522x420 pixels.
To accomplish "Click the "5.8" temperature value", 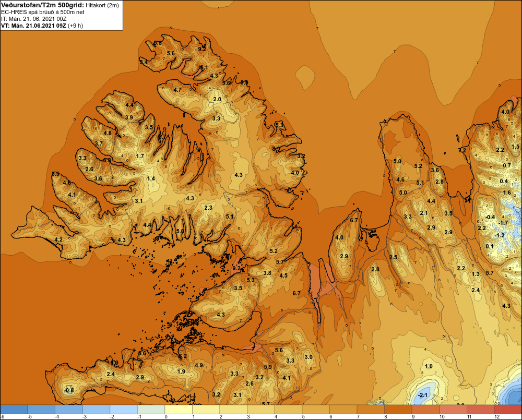I will pos(158,43).
